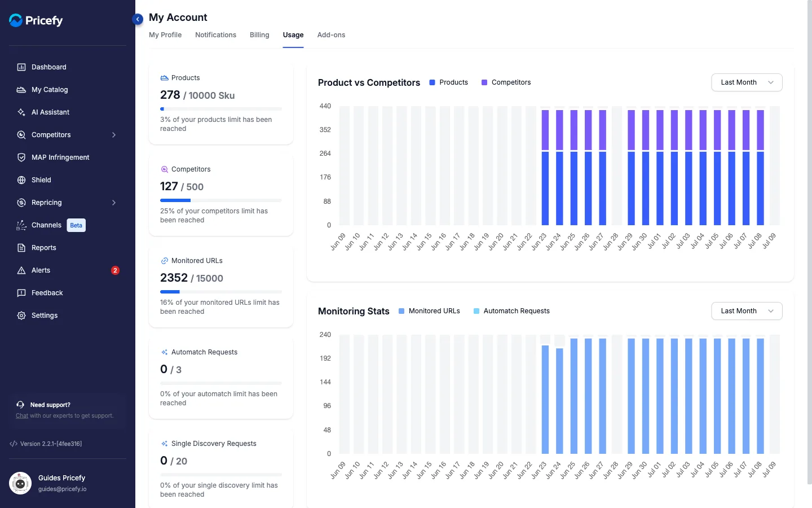Screen dimensions: 812x508
Task: Click the 278 / 10000 Sku value
Action: click(x=197, y=95)
